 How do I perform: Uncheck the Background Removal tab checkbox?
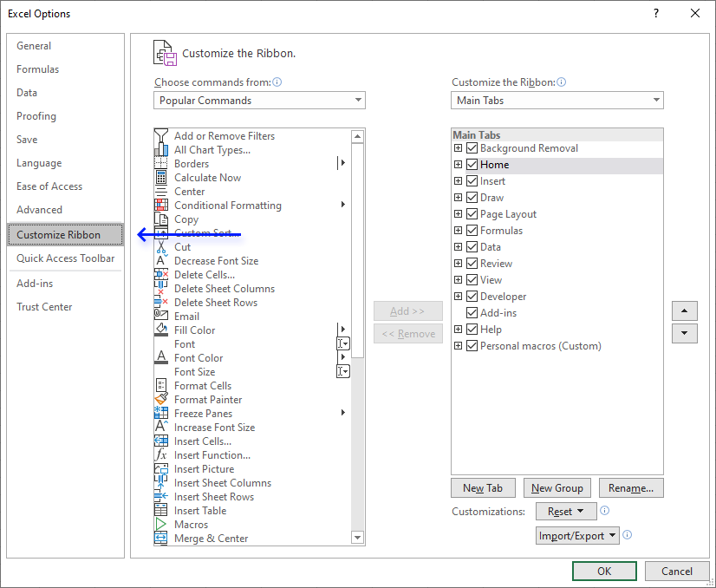[472, 148]
